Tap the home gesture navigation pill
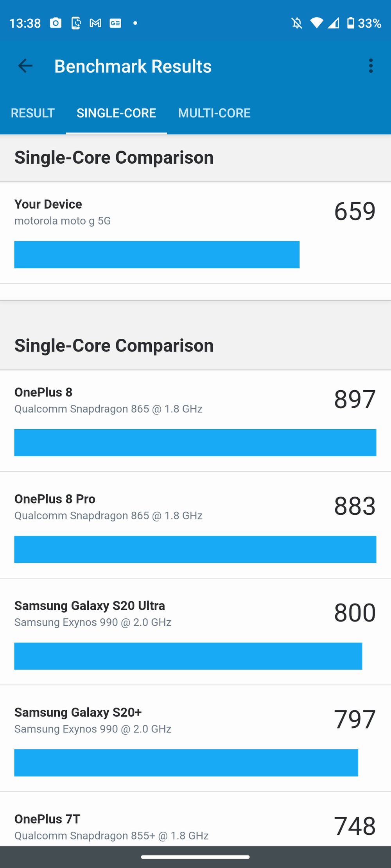391x868 pixels. 195,857
